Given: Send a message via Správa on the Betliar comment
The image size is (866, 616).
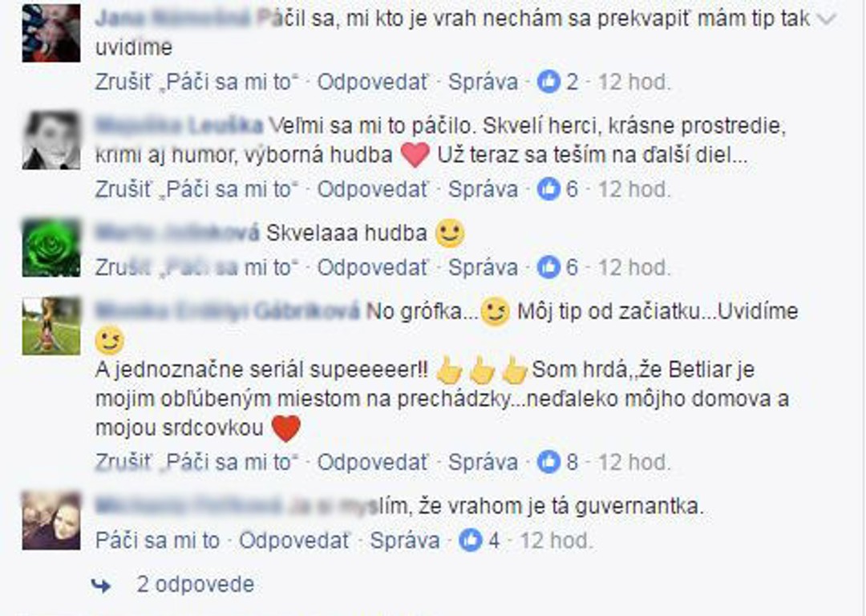Looking at the screenshot, I should coord(484,463).
